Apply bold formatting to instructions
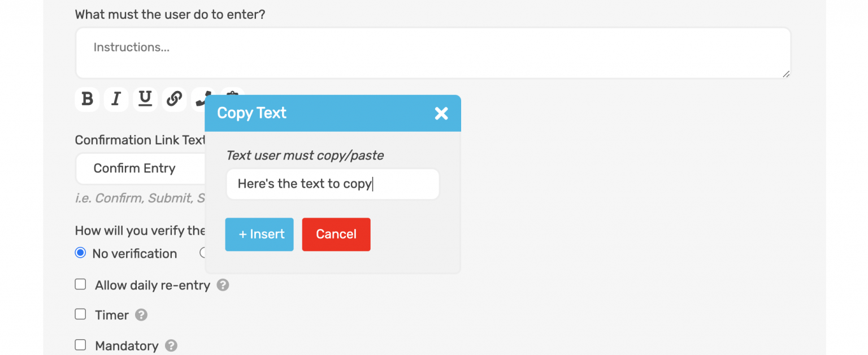 pyautogui.click(x=86, y=99)
